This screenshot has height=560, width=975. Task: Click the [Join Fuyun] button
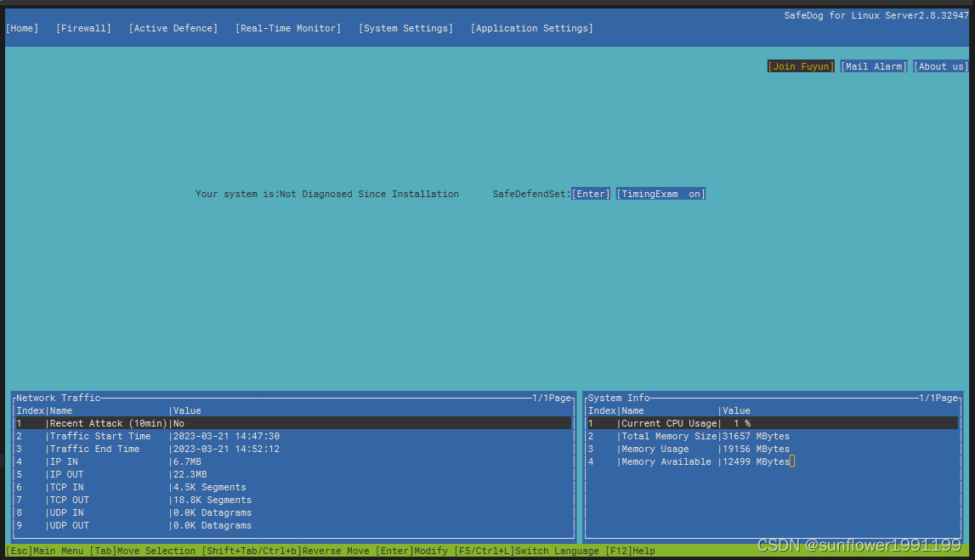(801, 66)
